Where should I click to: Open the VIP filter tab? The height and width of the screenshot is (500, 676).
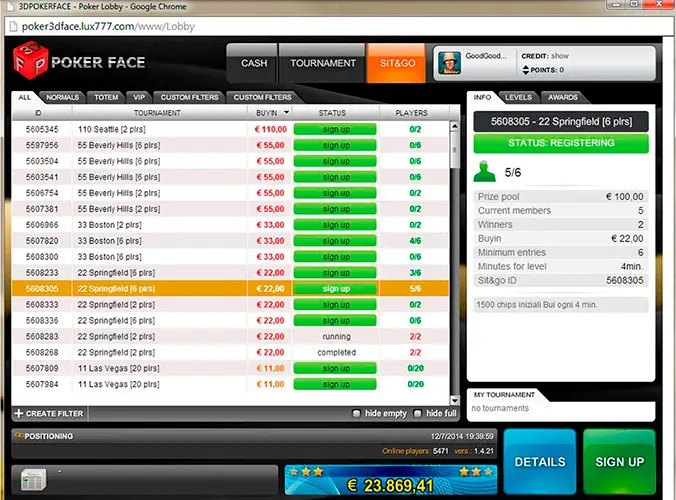(139, 97)
